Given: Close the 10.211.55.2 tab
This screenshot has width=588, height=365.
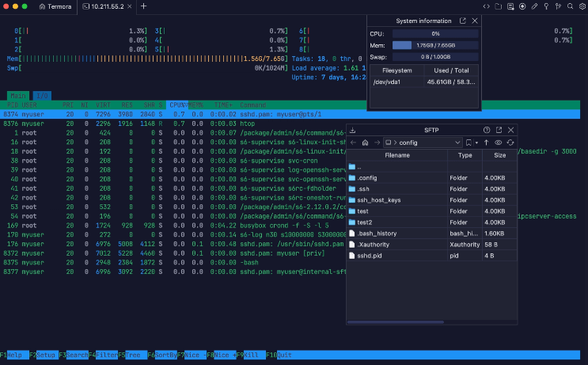Looking at the screenshot, I should click(129, 6).
